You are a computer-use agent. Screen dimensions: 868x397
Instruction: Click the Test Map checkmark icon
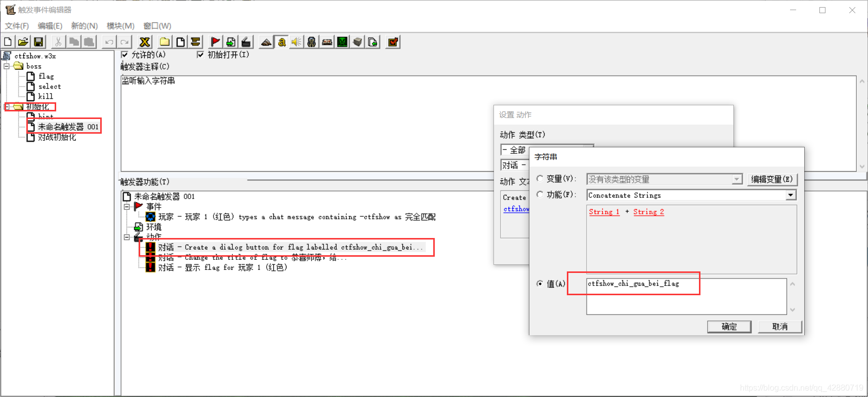[x=393, y=42]
